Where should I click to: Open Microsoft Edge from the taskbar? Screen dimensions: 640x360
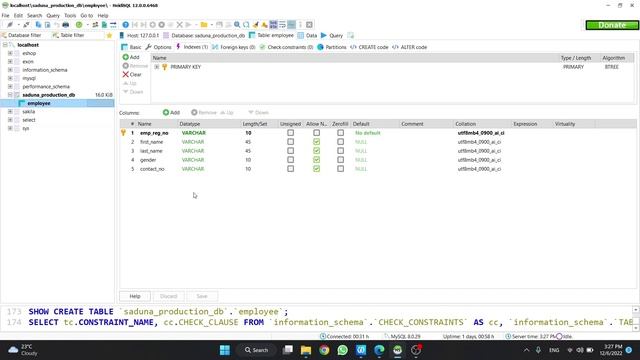coord(379,350)
